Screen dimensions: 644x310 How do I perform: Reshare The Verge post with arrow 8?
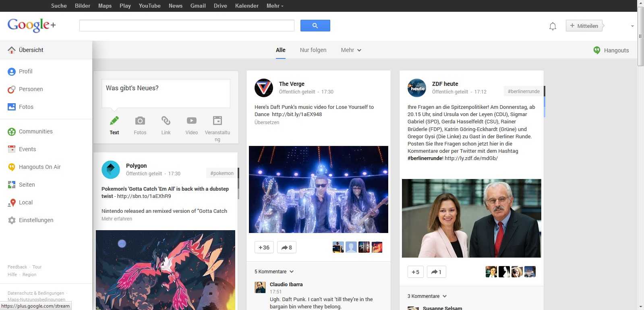click(x=287, y=248)
